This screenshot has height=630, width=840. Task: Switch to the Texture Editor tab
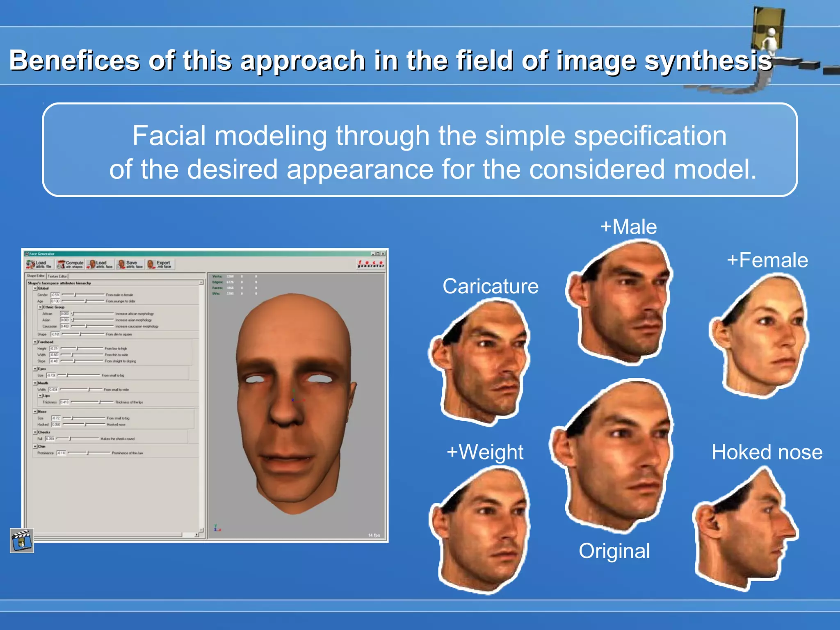[57, 276]
